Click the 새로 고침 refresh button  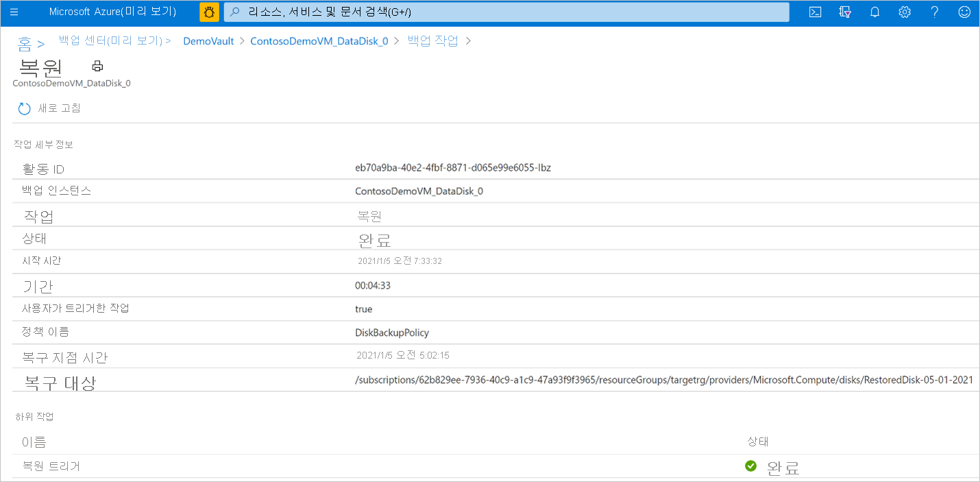coord(49,108)
